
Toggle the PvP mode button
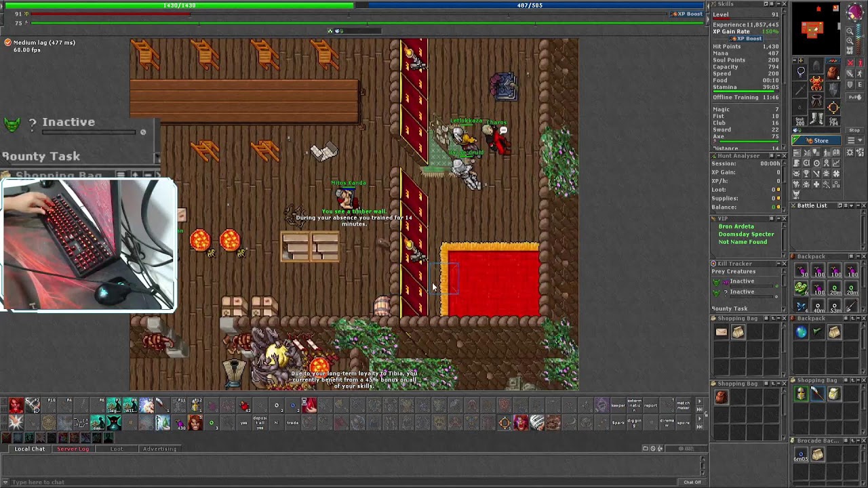click(854, 97)
